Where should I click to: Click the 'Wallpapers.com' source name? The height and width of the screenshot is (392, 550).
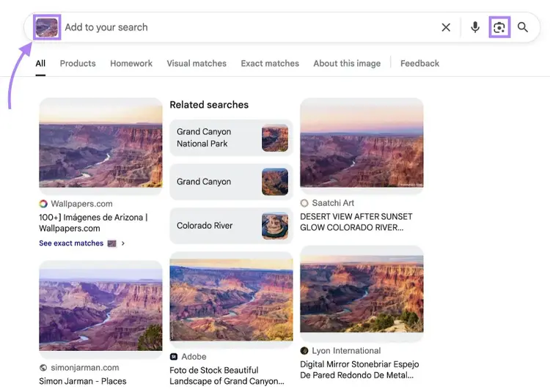(x=81, y=204)
